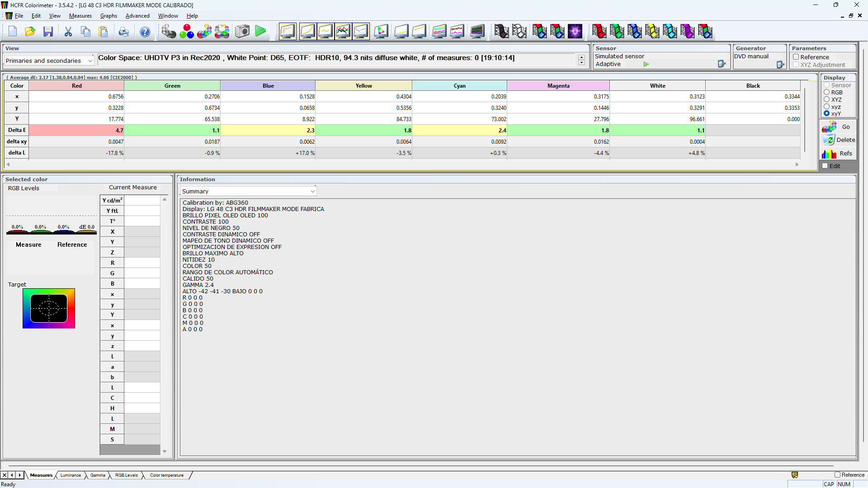This screenshot has height=488, width=868.
Task: Open the Graphs menu
Action: pos(108,16)
